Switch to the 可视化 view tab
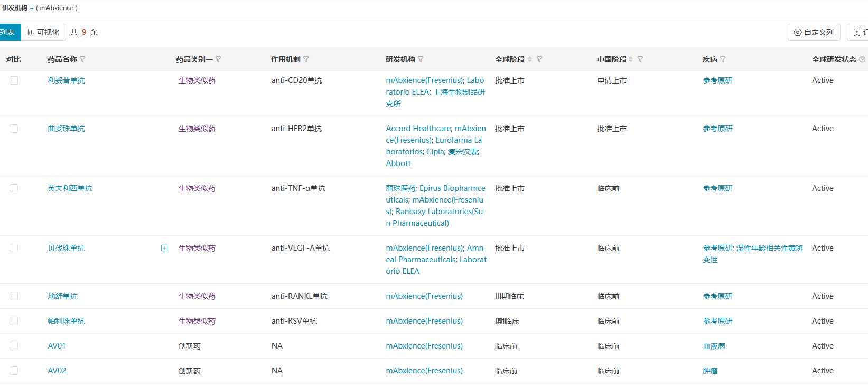This screenshot has width=868, height=385. (x=43, y=32)
